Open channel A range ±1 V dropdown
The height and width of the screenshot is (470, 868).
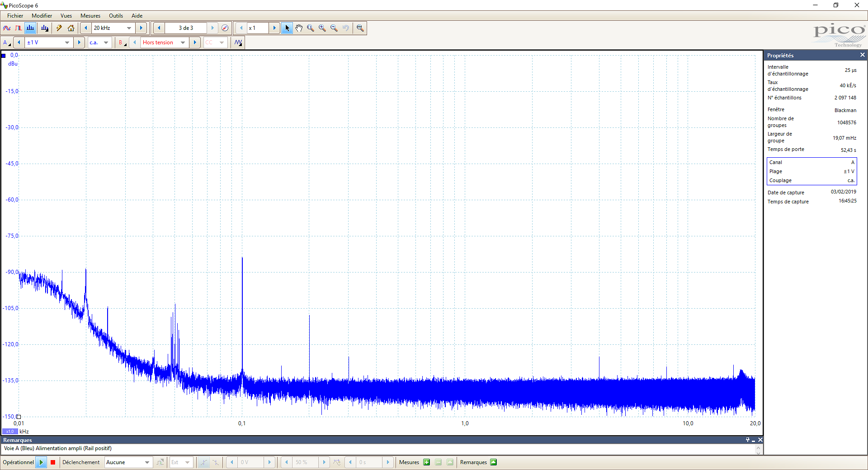click(x=49, y=42)
